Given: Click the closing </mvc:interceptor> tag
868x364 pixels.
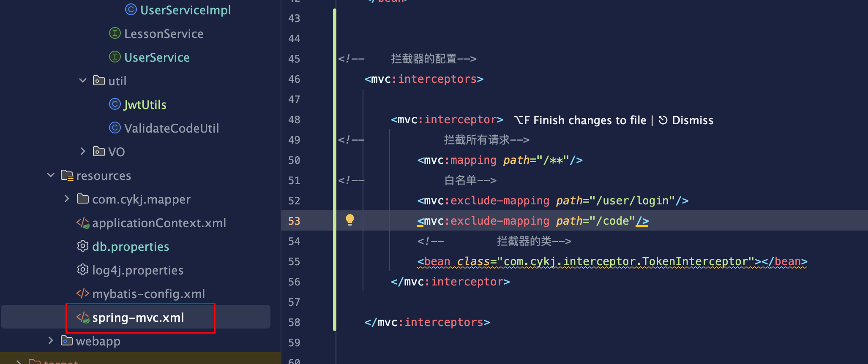Looking at the screenshot, I should [450, 282].
